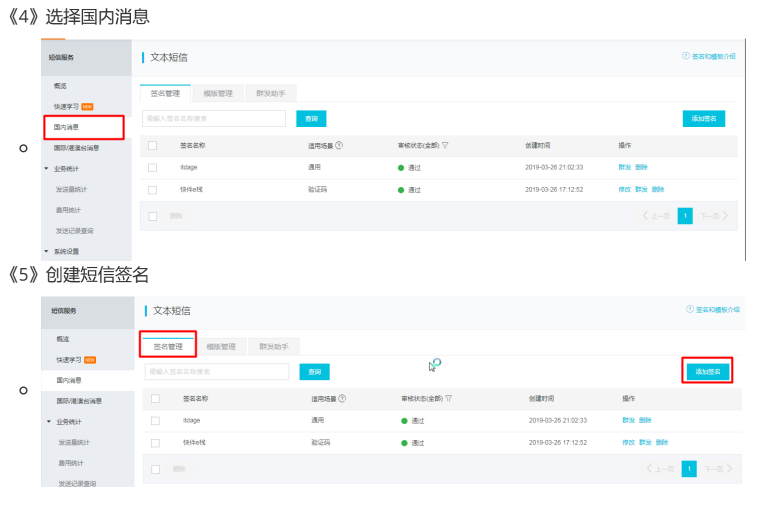Click the help icon beside 适用场景 in step 4 table
762x511 pixels.
(339, 145)
